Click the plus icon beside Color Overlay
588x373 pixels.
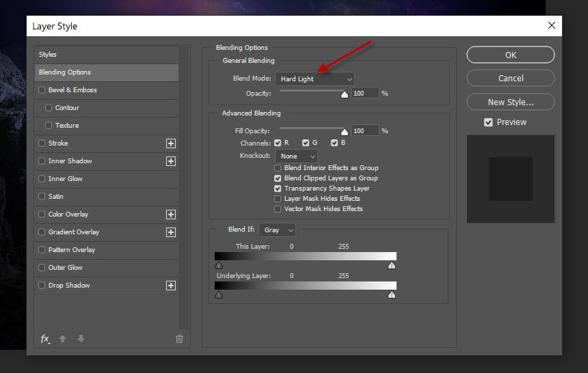point(171,215)
